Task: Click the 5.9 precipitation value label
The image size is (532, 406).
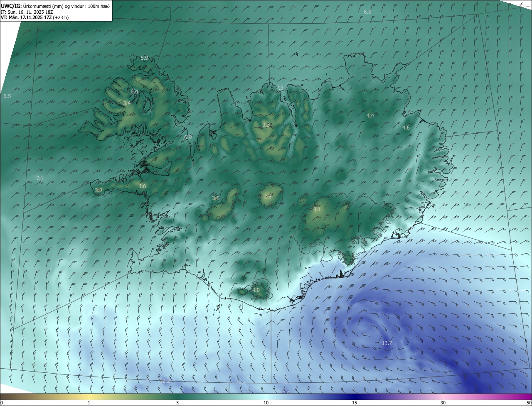Action: 144,58
